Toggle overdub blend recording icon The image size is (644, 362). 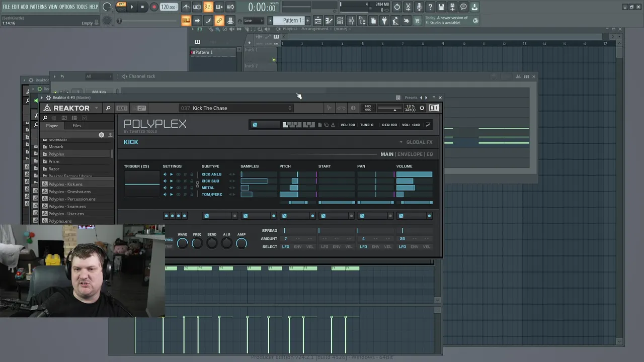click(x=219, y=7)
